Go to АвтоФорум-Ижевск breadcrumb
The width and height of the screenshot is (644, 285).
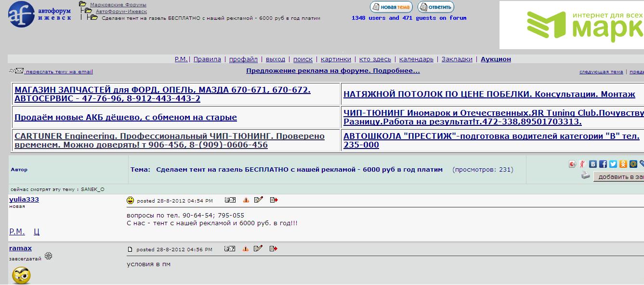click(121, 11)
